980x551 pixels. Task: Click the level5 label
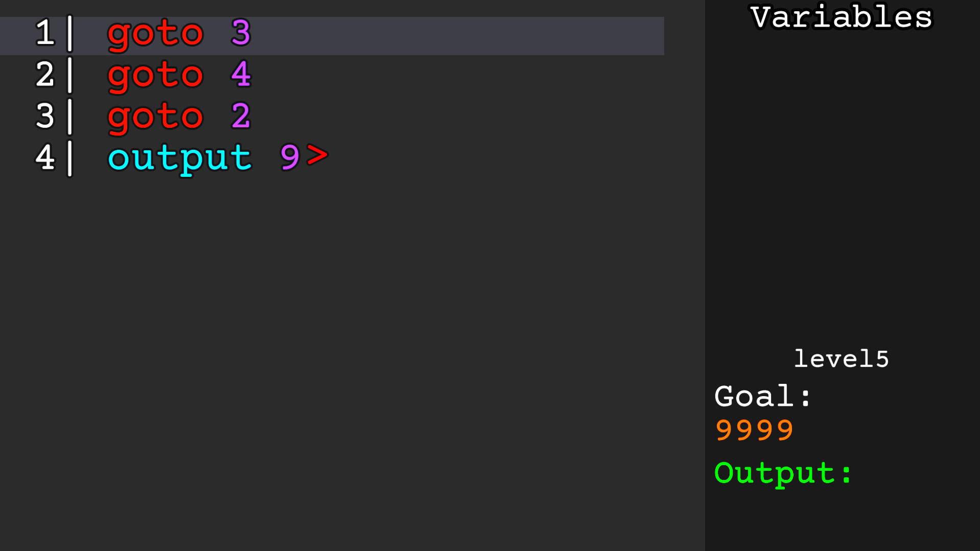(842, 359)
